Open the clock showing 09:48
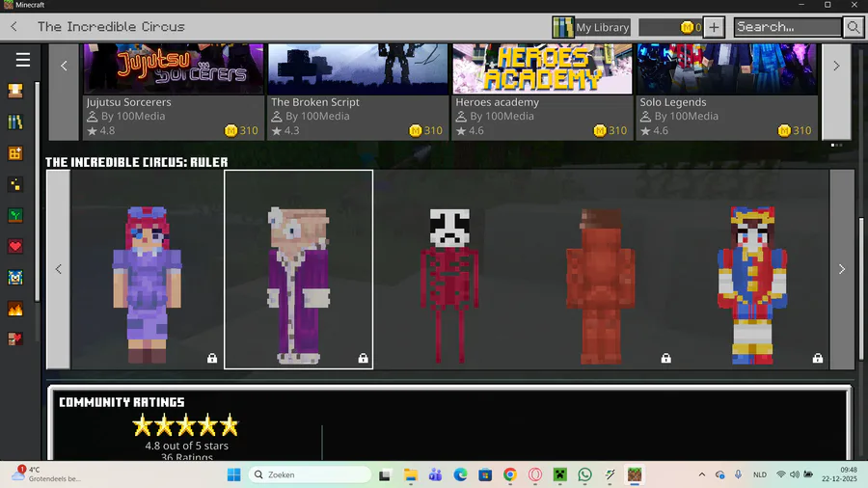Viewport: 868px width, 488px height. 839,474
